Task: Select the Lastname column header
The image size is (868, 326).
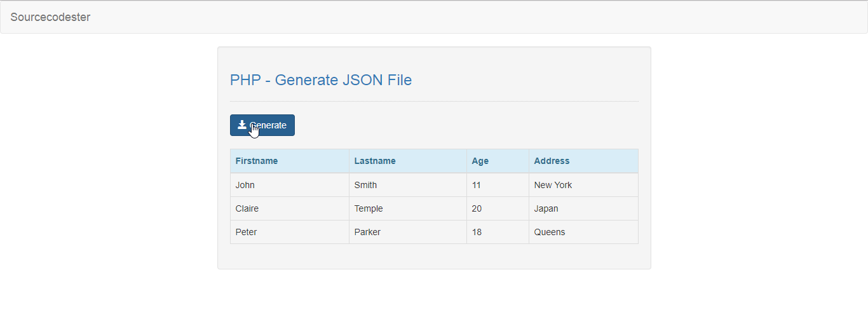Action: [408, 161]
